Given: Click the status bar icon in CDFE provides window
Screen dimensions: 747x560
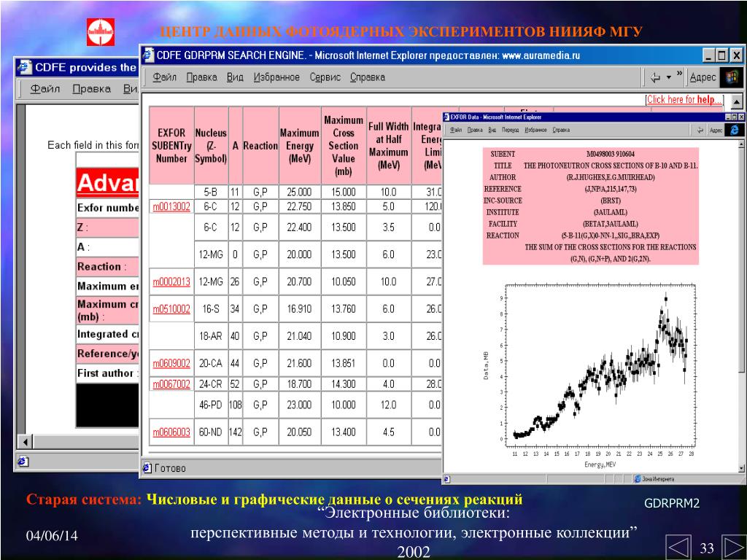Looking at the screenshot, I should point(23,462).
